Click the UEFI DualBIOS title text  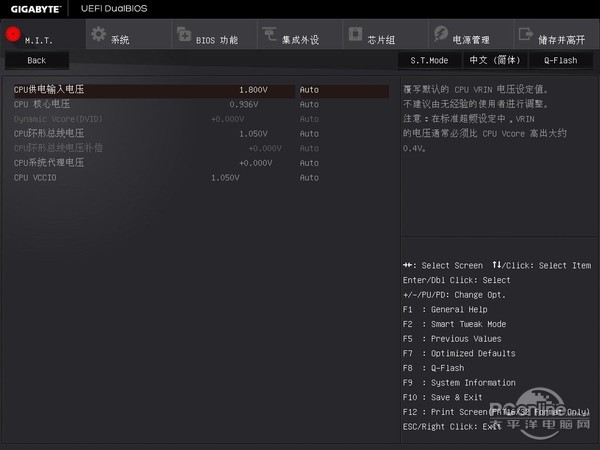click(114, 8)
